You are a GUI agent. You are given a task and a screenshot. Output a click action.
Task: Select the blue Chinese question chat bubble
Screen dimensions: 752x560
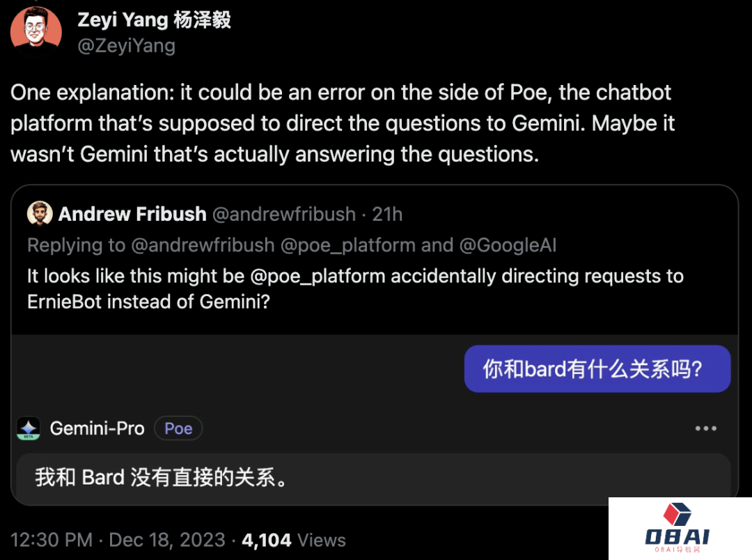[x=597, y=368]
